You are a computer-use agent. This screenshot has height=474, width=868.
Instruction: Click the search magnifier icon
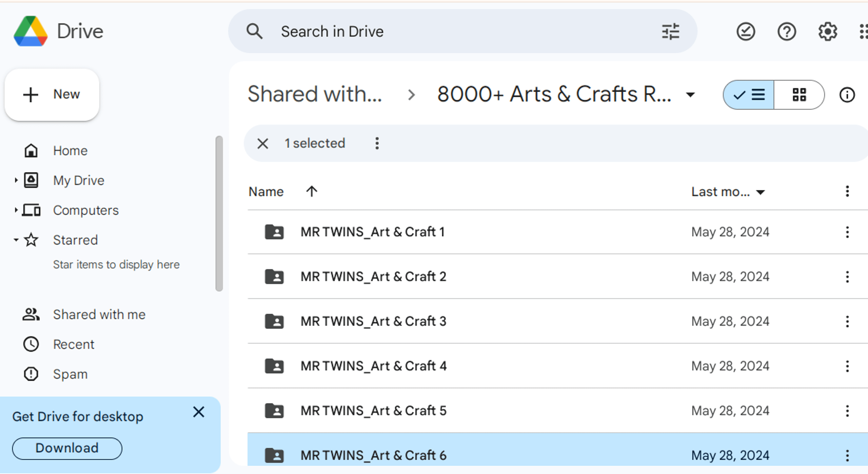coord(254,32)
